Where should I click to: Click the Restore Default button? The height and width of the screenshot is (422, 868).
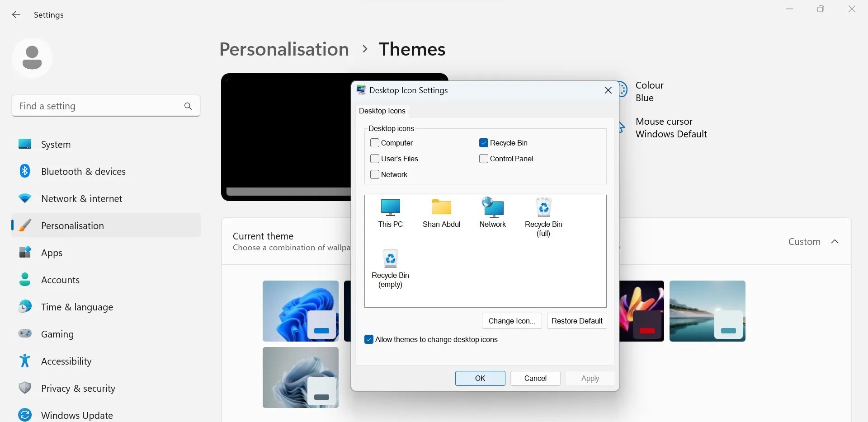pyautogui.click(x=577, y=321)
